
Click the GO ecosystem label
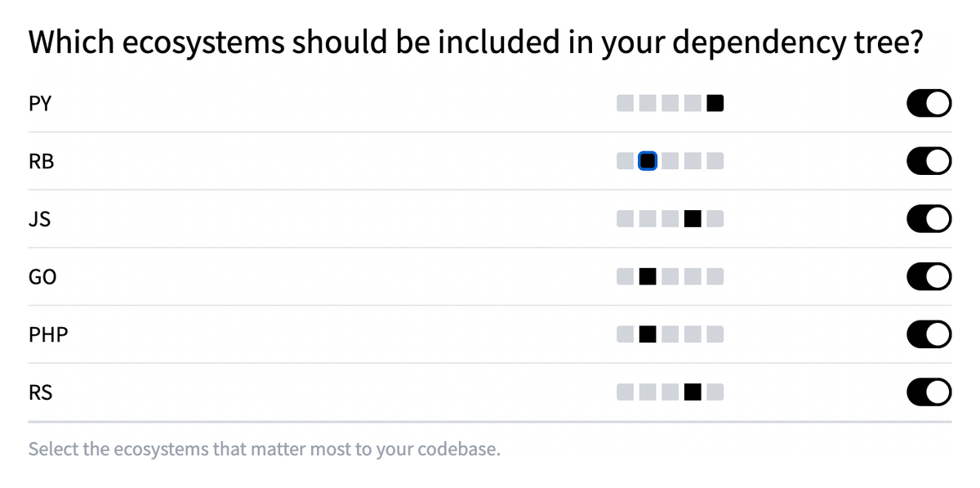click(43, 277)
